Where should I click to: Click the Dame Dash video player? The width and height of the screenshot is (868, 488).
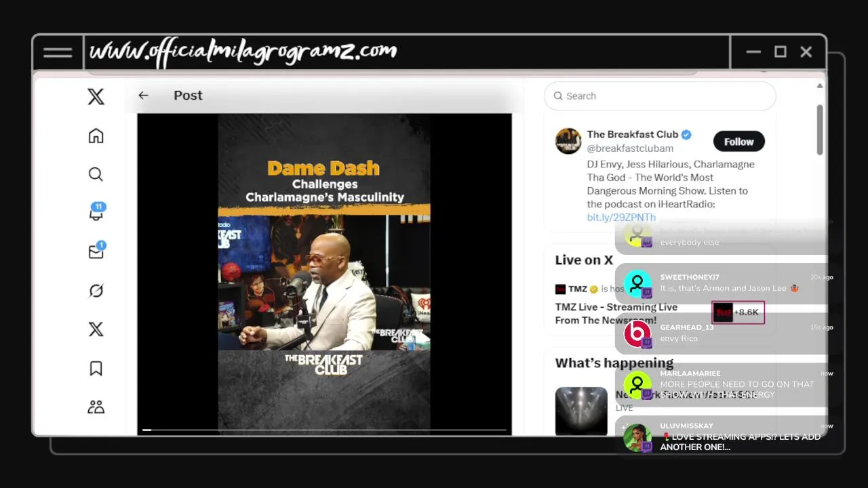(324, 274)
